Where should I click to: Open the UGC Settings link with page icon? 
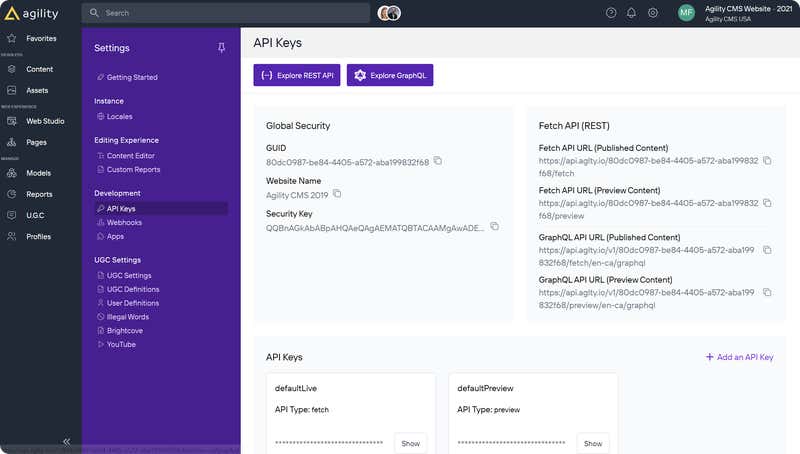click(124, 275)
